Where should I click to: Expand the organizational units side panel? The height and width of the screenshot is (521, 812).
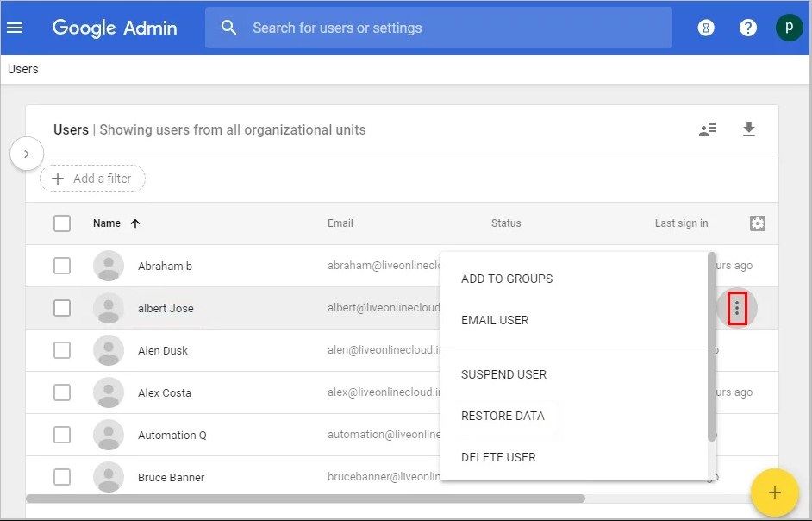[27, 154]
